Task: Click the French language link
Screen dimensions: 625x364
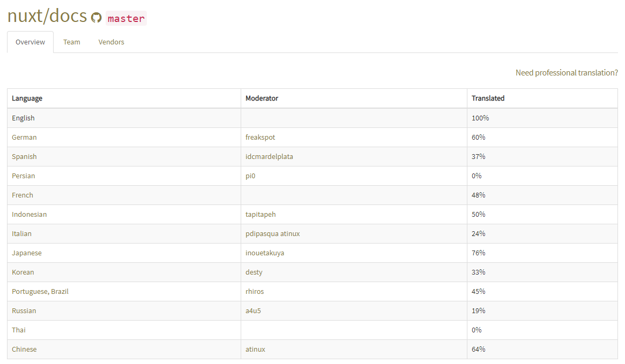Action: tap(23, 195)
